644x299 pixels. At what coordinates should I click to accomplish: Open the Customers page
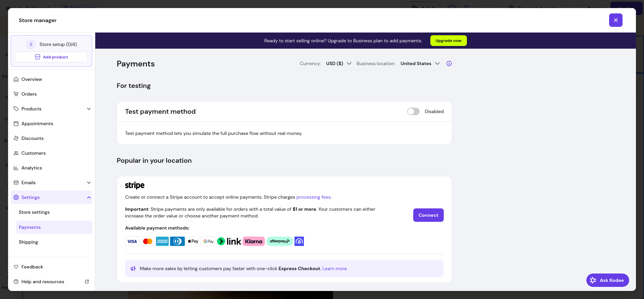pos(51,153)
